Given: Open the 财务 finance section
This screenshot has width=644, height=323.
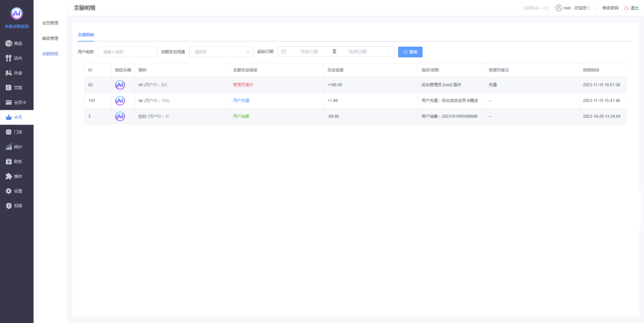Looking at the screenshot, I should pyautogui.click(x=14, y=162).
